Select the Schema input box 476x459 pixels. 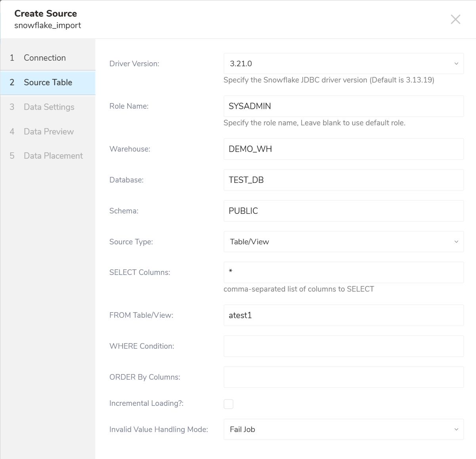point(343,211)
